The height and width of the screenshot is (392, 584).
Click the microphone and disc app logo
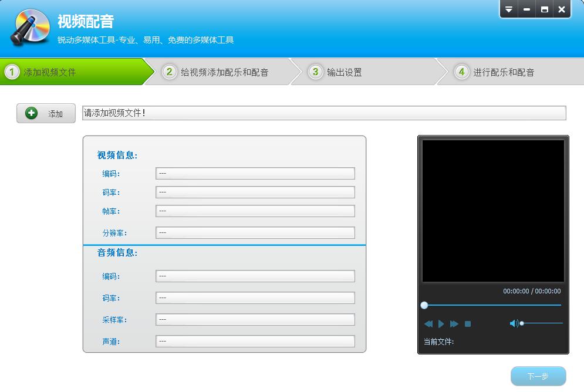[30, 28]
